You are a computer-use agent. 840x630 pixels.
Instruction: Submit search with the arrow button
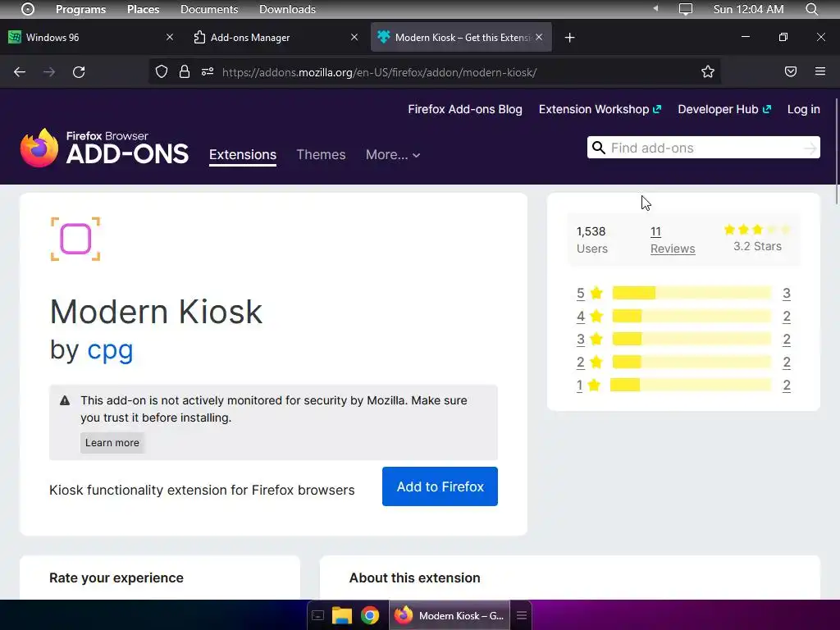tap(810, 148)
